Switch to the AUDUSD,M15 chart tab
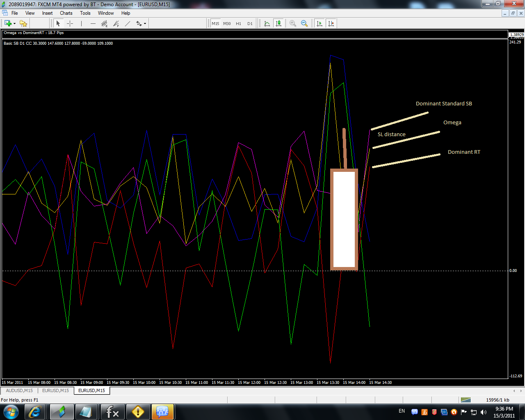Screen dimensions: 525x420 tap(19, 390)
